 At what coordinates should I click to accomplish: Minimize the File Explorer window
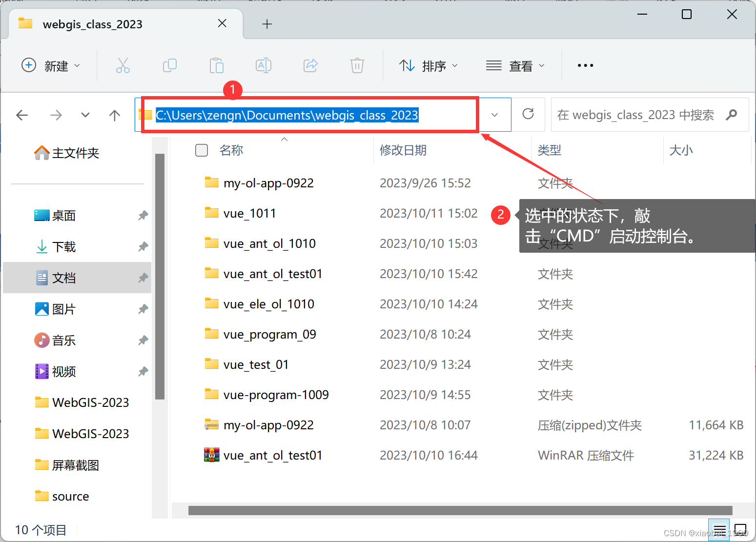pyautogui.click(x=642, y=14)
